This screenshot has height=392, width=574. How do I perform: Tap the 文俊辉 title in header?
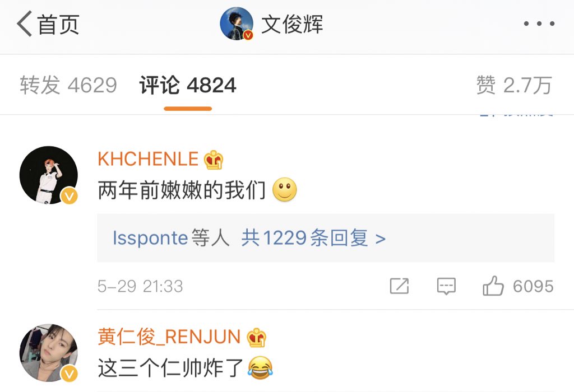point(292,24)
